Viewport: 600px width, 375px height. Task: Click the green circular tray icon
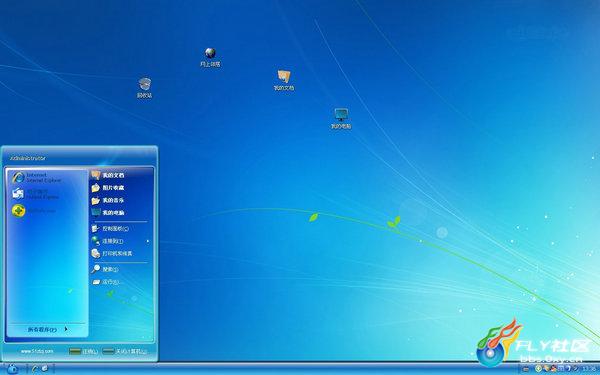pos(539,369)
